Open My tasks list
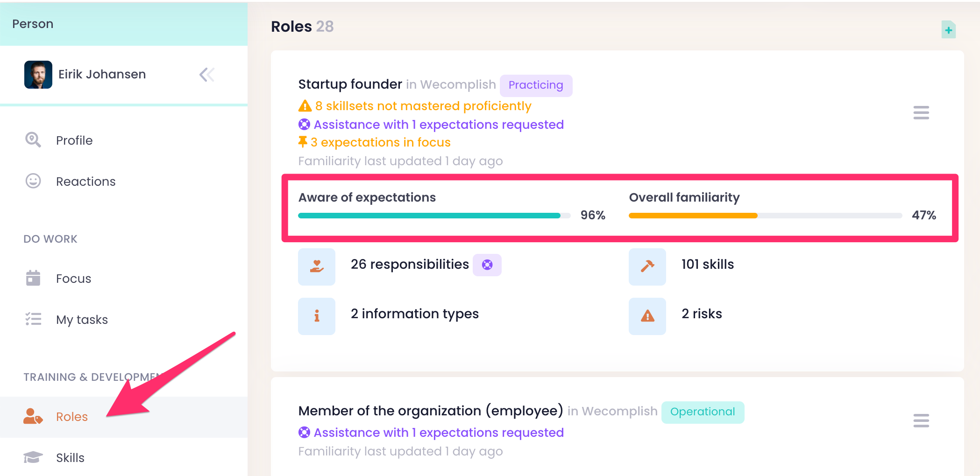 (x=82, y=320)
